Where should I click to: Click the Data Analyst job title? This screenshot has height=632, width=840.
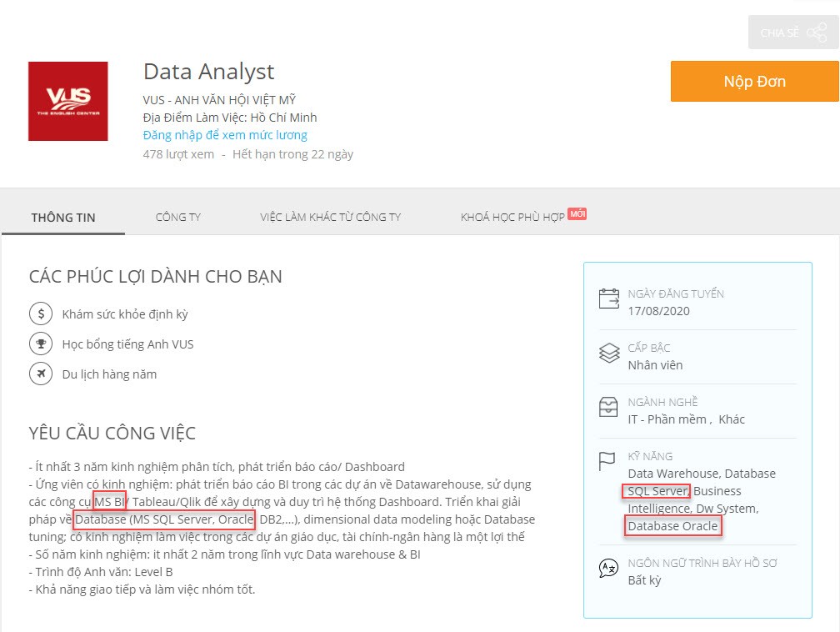[208, 72]
